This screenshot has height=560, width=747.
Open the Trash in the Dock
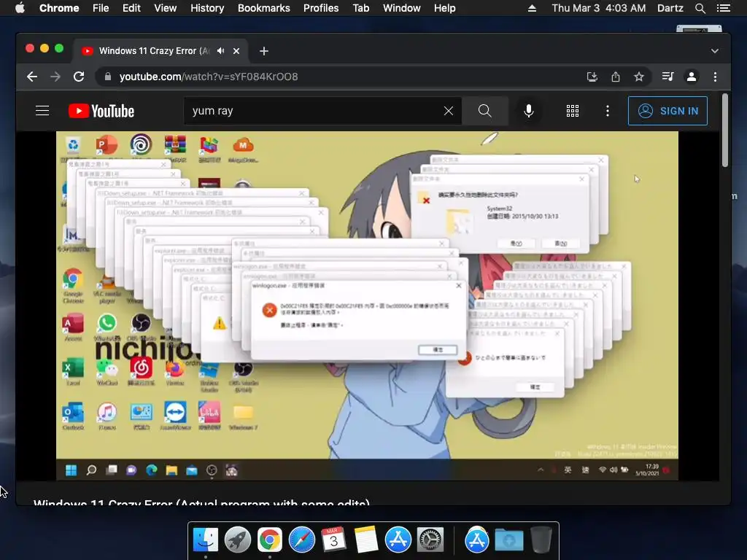tap(541, 540)
